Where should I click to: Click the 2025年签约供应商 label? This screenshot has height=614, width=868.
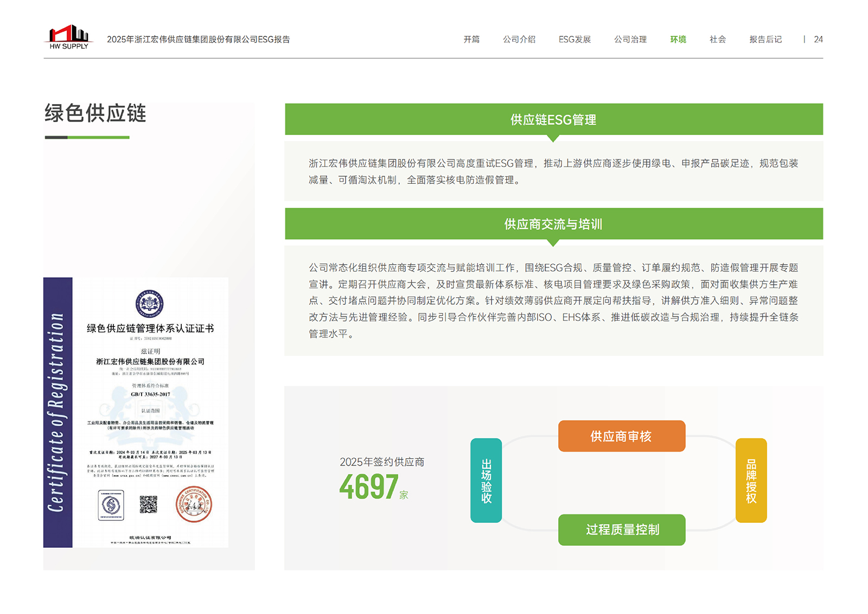click(x=382, y=462)
